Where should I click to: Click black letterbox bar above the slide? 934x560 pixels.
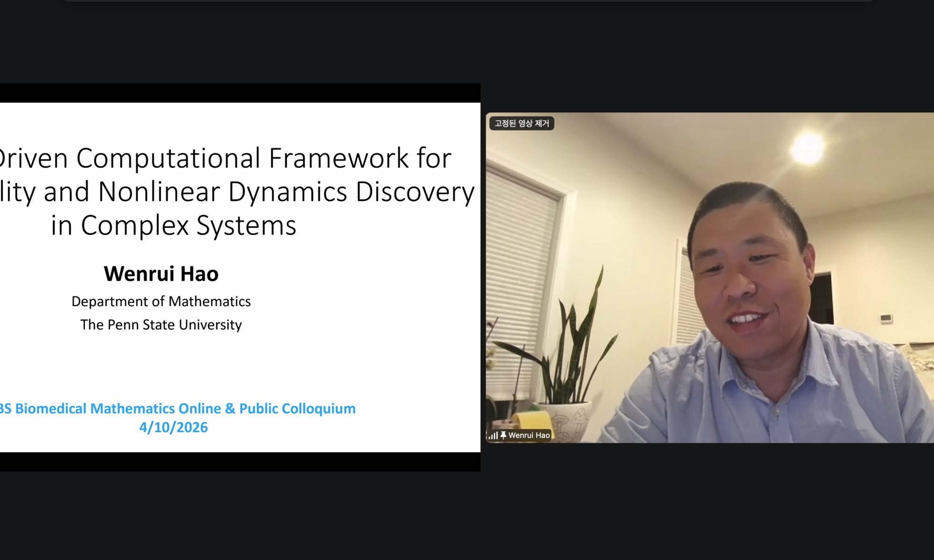(240, 93)
